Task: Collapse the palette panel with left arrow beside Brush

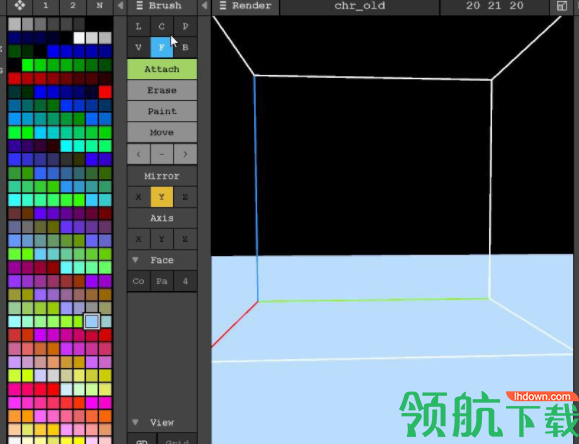Action: (120, 6)
